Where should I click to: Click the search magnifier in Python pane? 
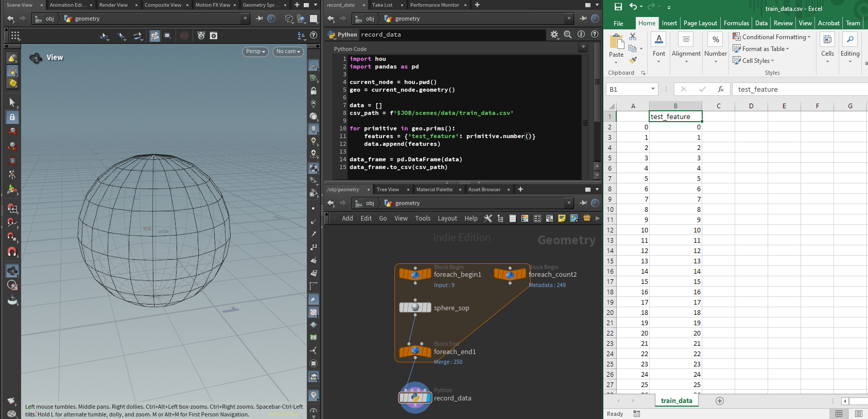(567, 35)
